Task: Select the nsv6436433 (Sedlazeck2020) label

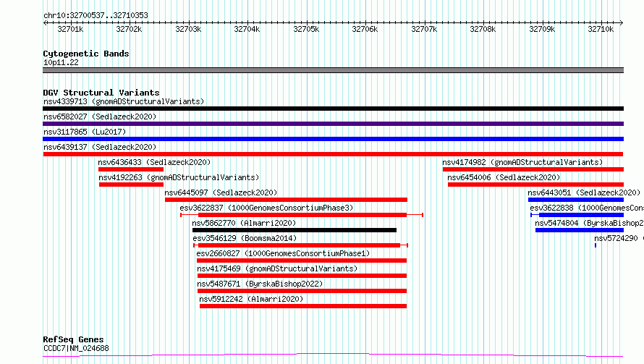Action: pyautogui.click(x=154, y=162)
